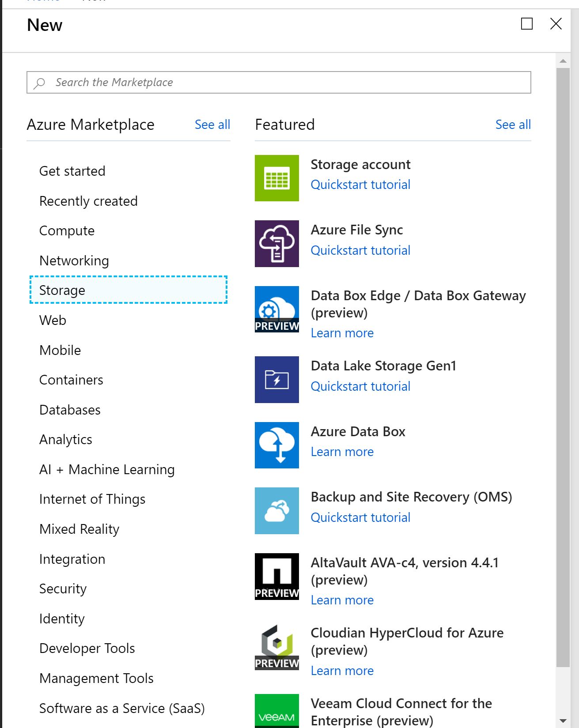Open Data Lake Storage Gen1 Quickstart tutorial
This screenshot has height=728, width=579.
coord(360,386)
